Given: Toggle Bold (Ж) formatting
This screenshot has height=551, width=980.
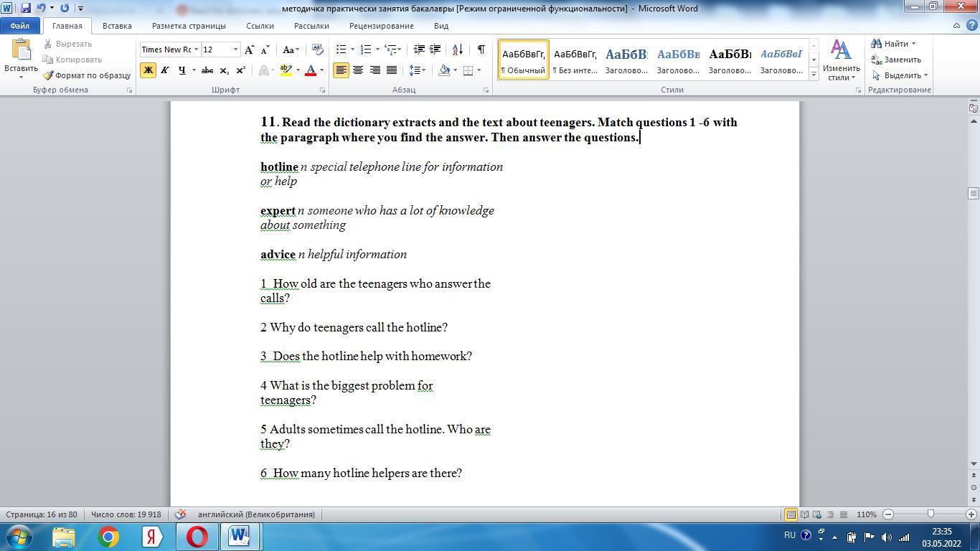Looking at the screenshot, I should (x=148, y=70).
